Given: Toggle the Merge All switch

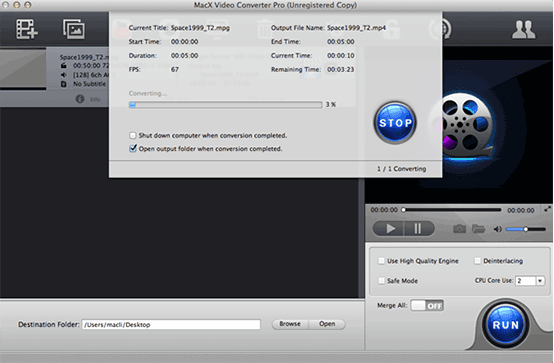Looking at the screenshot, I should coord(427,305).
